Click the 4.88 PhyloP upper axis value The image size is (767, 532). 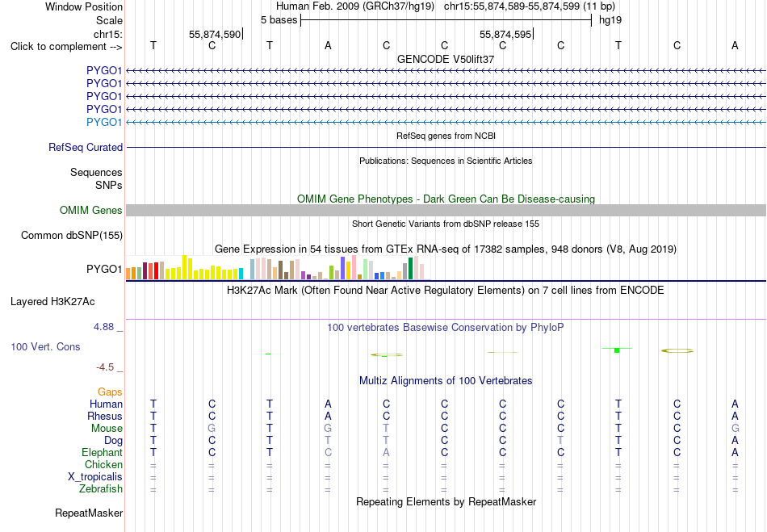tap(103, 327)
